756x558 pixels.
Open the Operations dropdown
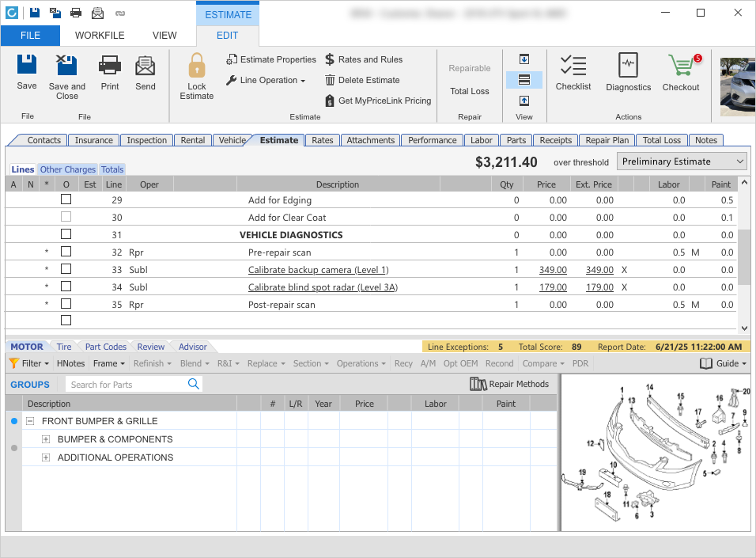pyautogui.click(x=361, y=363)
